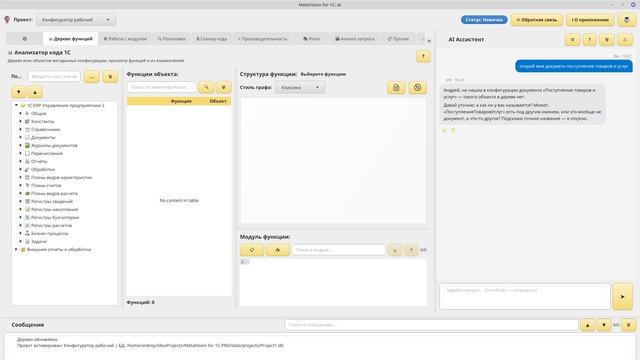The height and width of the screenshot is (360, 640).
Task: Click the first yellow button under Модуль функции
Action: [x=252, y=250]
